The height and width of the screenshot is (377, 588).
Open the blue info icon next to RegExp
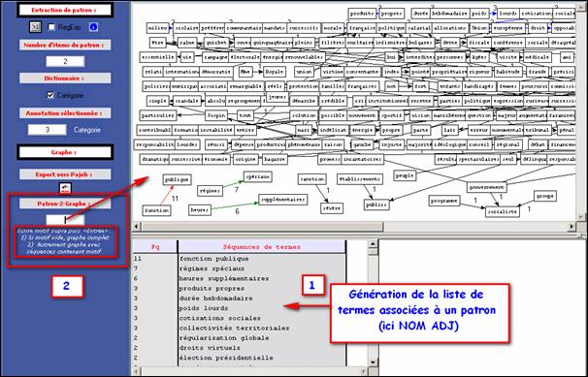point(93,26)
